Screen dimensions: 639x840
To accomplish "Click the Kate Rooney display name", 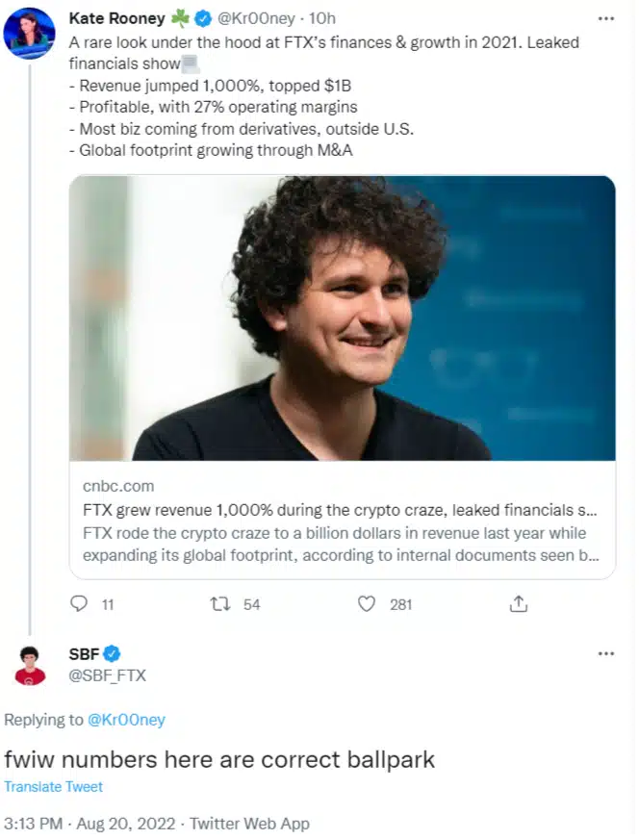I will [116, 18].
